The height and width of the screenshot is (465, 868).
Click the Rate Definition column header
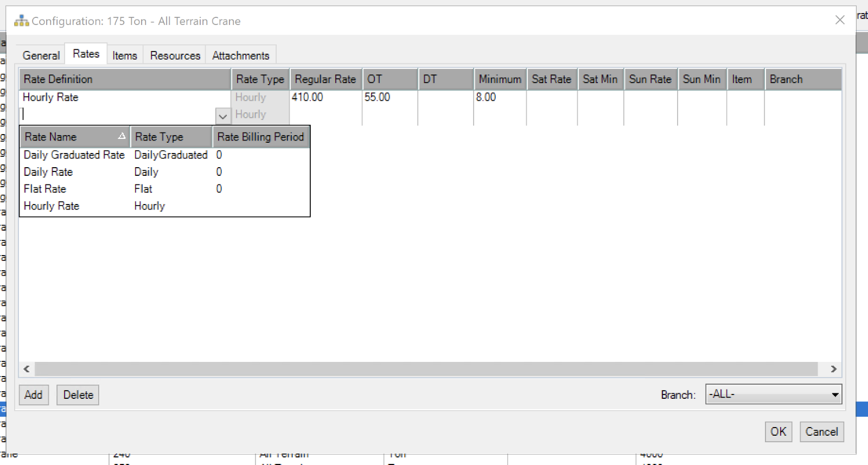(x=125, y=79)
